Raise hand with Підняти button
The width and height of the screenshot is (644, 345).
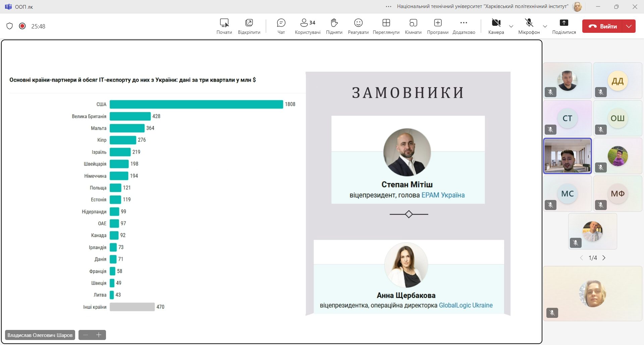pos(334,26)
